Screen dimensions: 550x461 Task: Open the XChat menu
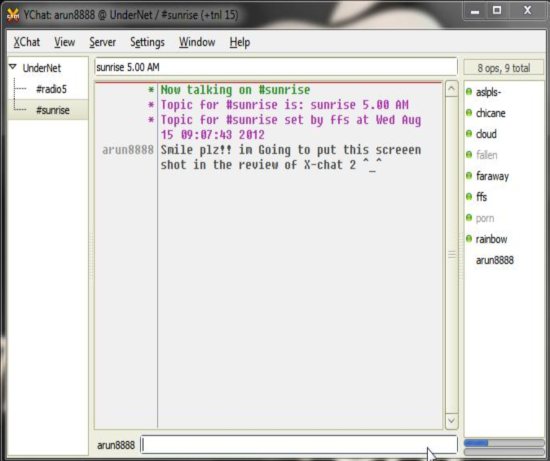pos(27,42)
